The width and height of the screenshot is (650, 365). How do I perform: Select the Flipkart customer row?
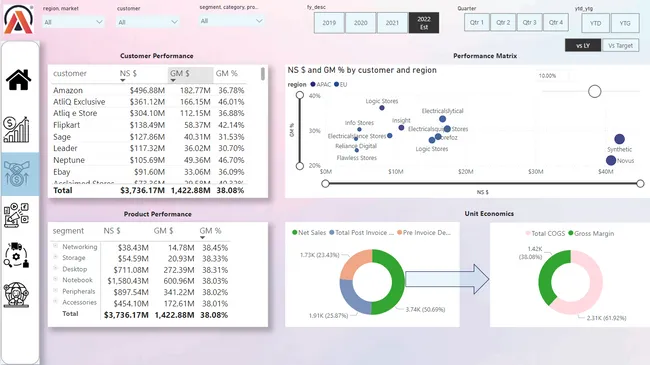click(x=149, y=125)
